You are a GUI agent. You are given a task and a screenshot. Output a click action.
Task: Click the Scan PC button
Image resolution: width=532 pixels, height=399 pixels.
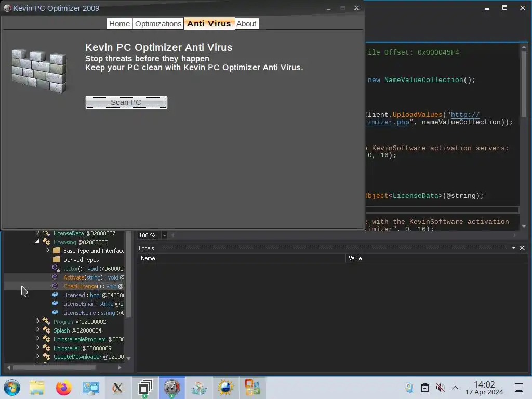[x=126, y=102]
